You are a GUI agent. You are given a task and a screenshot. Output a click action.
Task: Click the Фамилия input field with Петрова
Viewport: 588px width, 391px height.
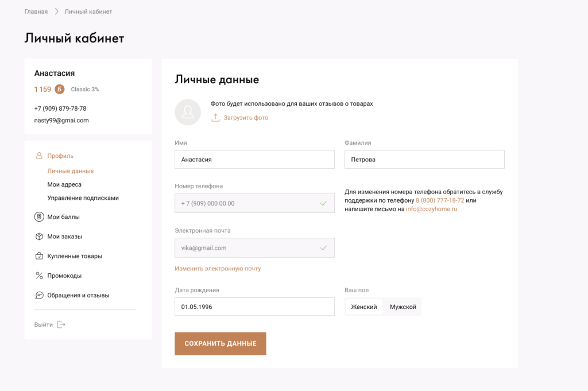click(x=424, y=160)
